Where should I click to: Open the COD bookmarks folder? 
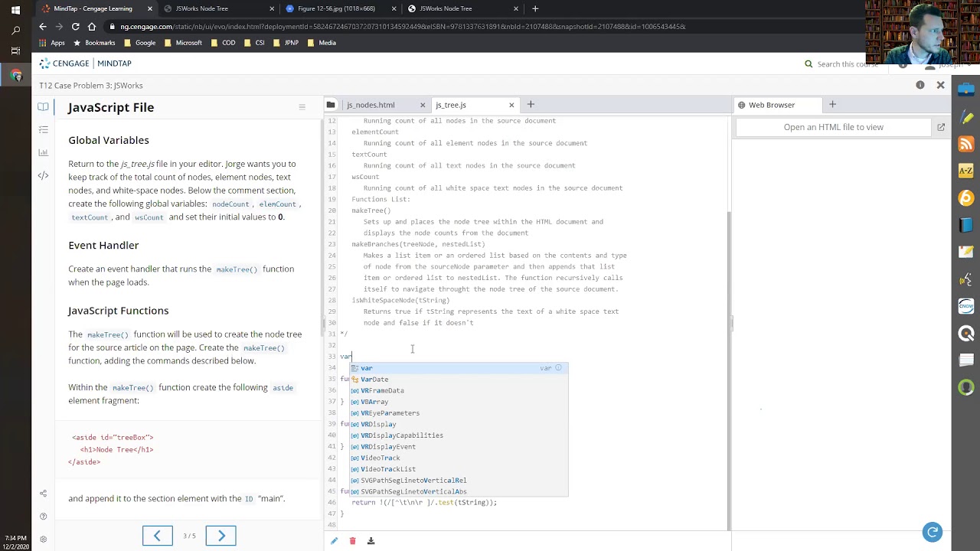pyautogui.click(x=224, y=43)
